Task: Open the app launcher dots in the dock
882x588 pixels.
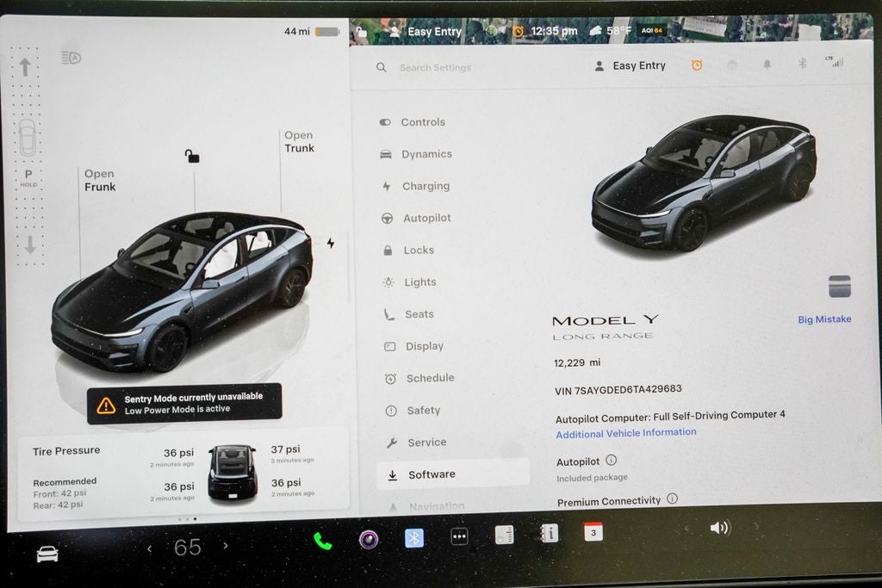Action: [459, 535]
